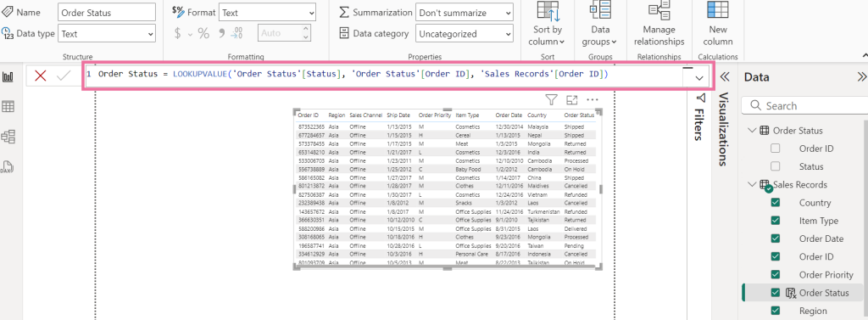Image resolution: width=868 pixels, height=320 pixels.
Task: Cancel the formula with the X icon
Action: click(41, 76)
